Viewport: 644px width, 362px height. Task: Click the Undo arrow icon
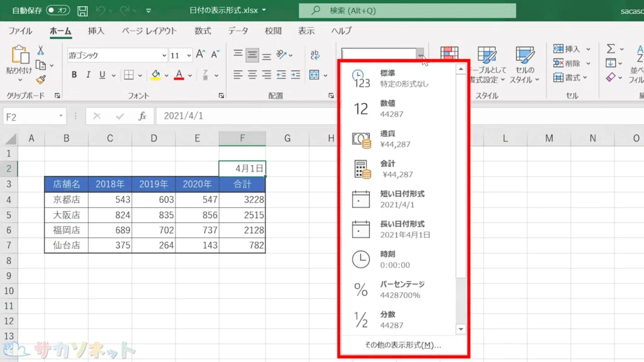(x=101, y=11)
